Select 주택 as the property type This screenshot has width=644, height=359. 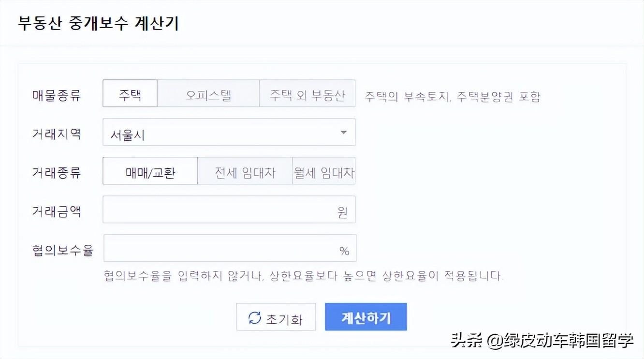[130, 93]
